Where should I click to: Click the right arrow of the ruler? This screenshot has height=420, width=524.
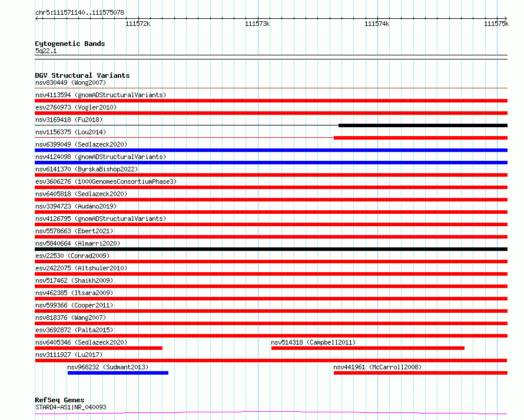click(505, 18)
